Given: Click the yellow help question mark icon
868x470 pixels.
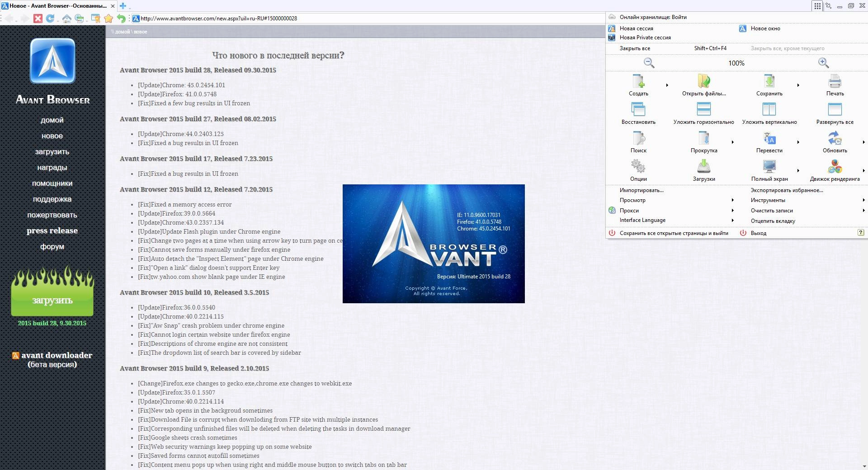Looking at the screenshot, I should [861, 232].
